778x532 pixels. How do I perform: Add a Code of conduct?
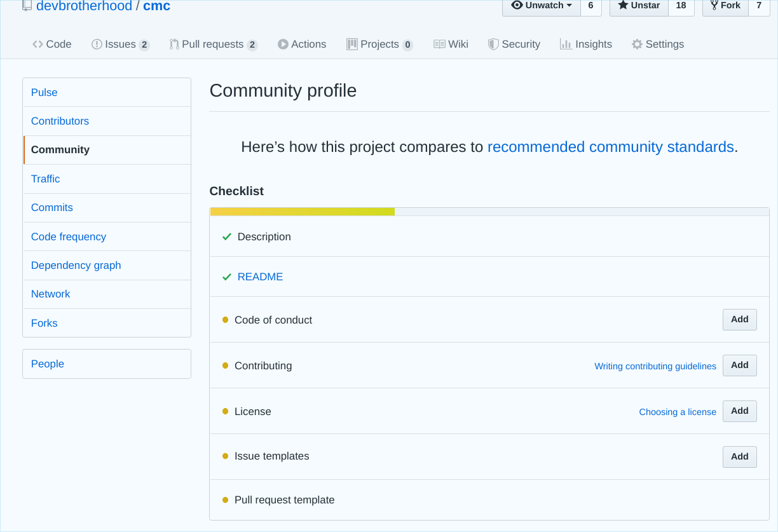coord(740,320)
